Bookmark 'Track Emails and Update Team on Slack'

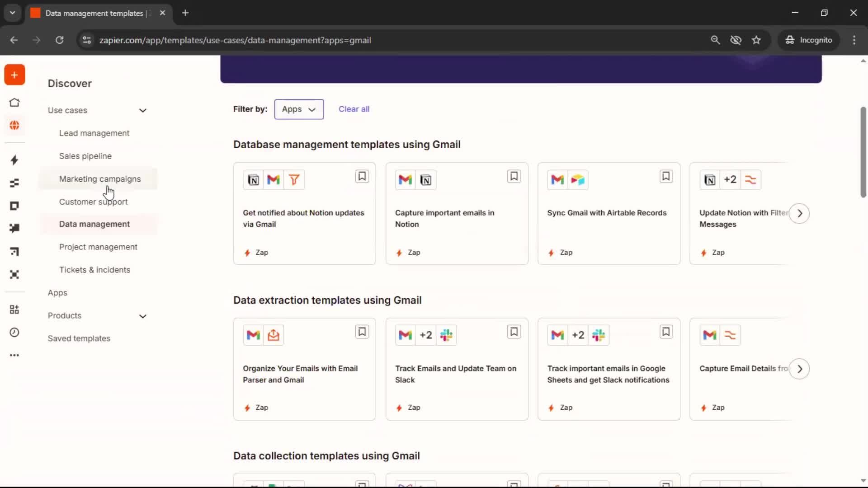tap(514, 332)
